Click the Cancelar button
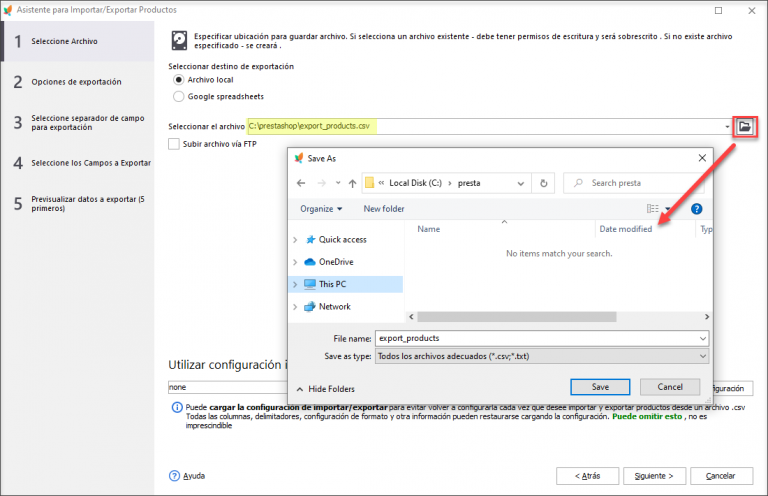The height and width of the screenshot is (496, 768). (x=721, y=476)
